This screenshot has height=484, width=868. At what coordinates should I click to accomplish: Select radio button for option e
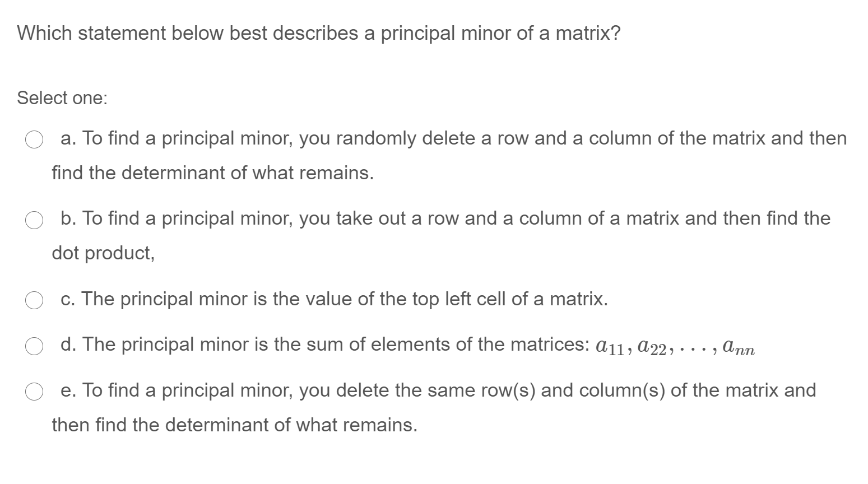pos(34,392)
